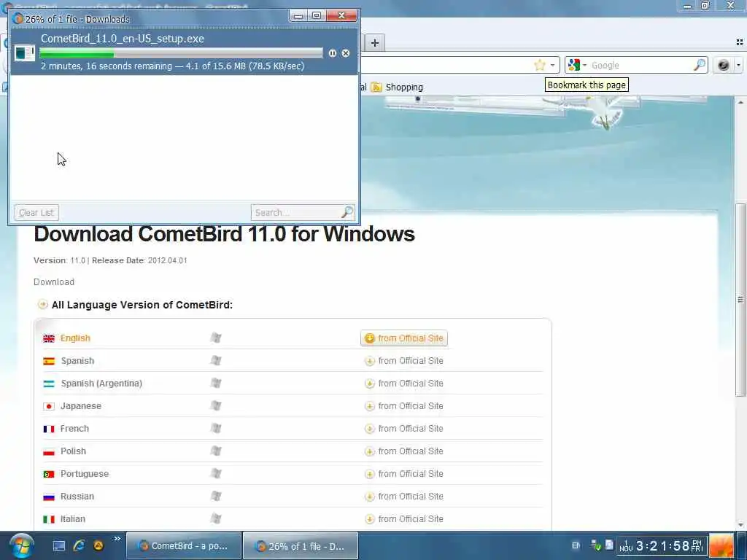This screenshot has height=560, width=747.
Task: Click the Russian language name
Action: click(x=77, y=497)
